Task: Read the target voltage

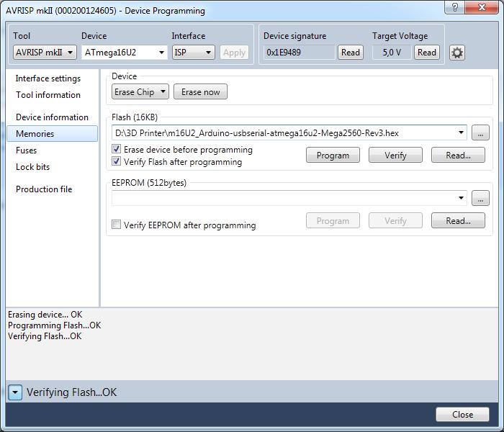Action: point(427,53)
